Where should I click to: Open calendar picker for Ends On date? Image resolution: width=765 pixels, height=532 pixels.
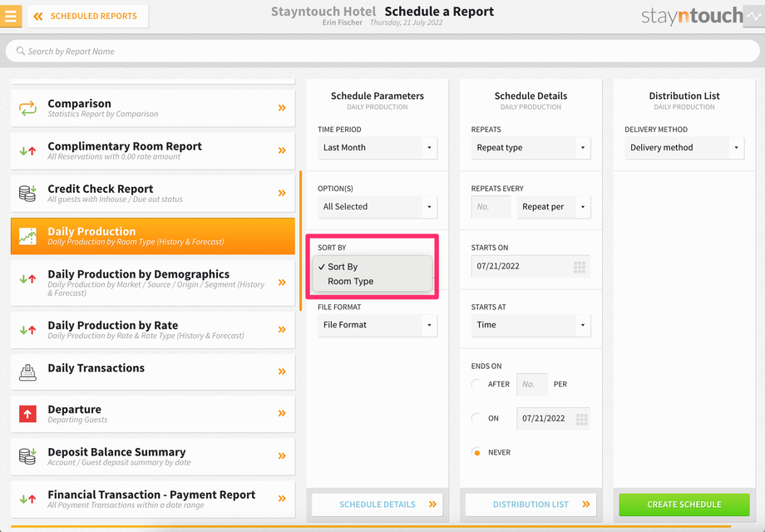tap(581, 419)
